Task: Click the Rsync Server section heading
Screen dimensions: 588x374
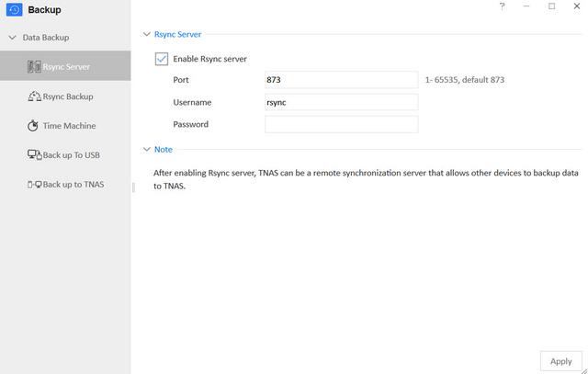Action: point(177,34)
